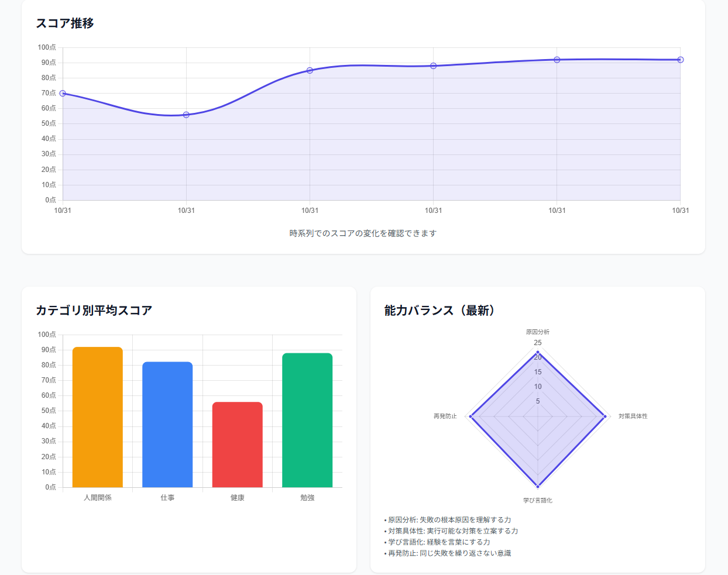Image resolution: width=728 pixels, height=575 pixels.
Task: Click the orange 人間関係 bar
Action: tap(98, 417)
